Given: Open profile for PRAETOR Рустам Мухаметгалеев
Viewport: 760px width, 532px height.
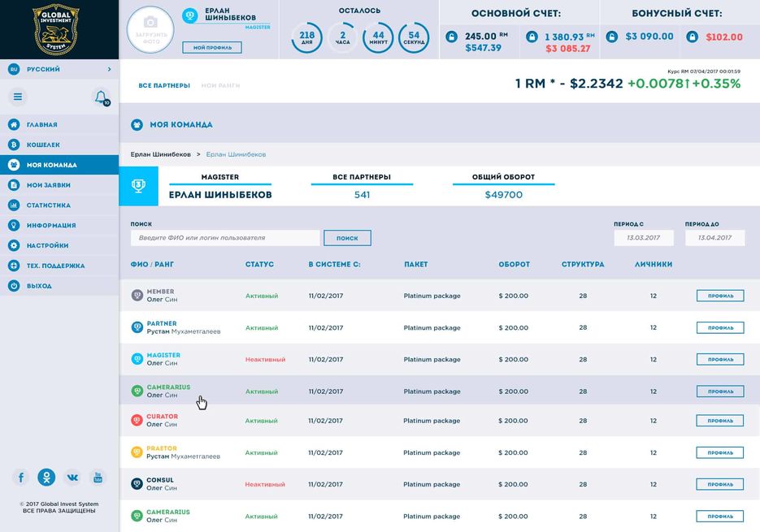Looking at the screenshot, I should (720, 452).
